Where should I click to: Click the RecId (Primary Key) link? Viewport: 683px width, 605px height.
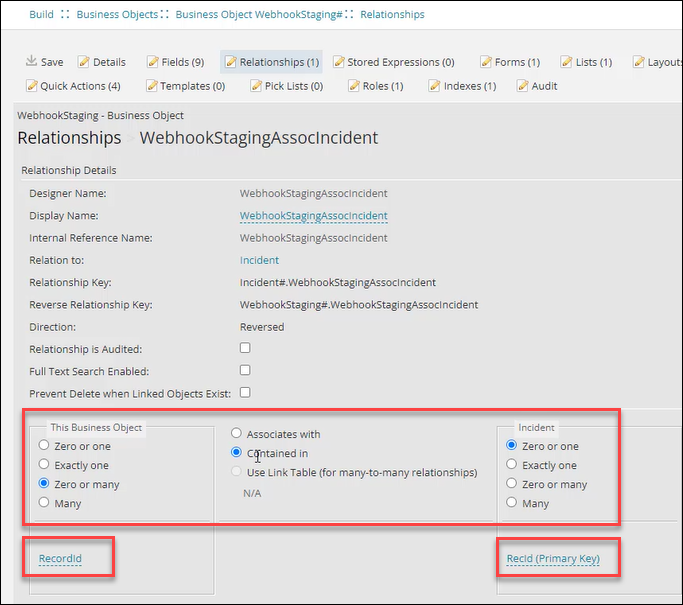(x=553, y=559)
